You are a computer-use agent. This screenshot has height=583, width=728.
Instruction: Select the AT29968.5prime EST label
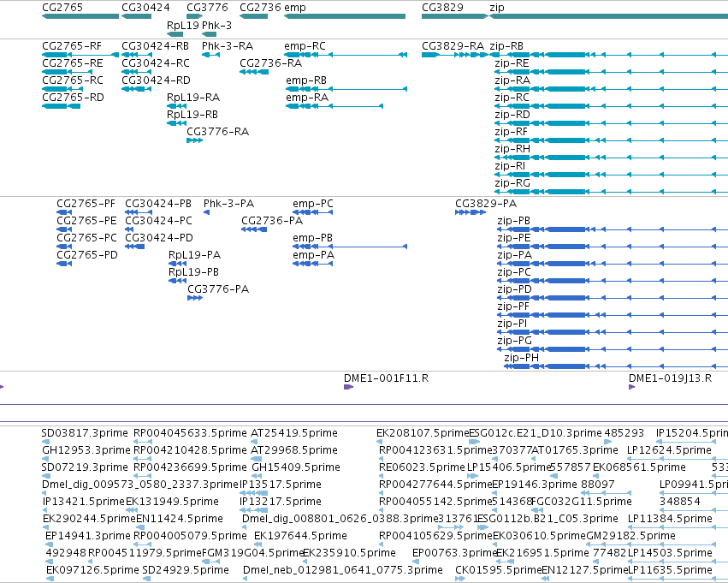(294, 450)
